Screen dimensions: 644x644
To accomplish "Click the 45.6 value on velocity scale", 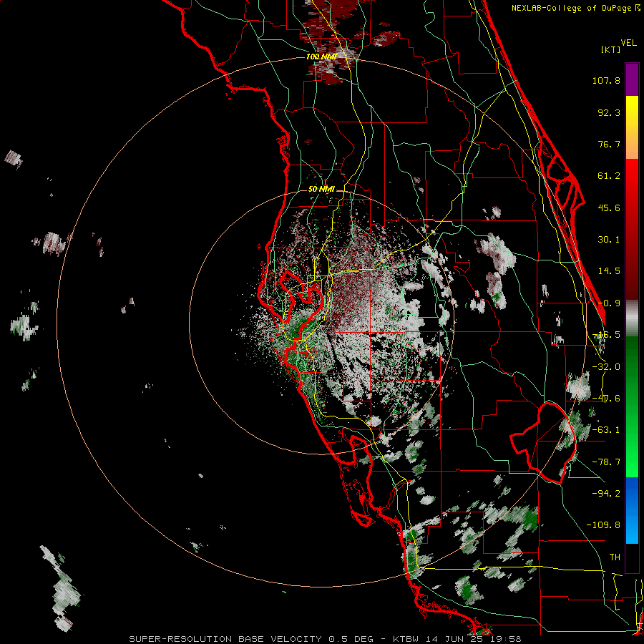I will pos(609,208).
